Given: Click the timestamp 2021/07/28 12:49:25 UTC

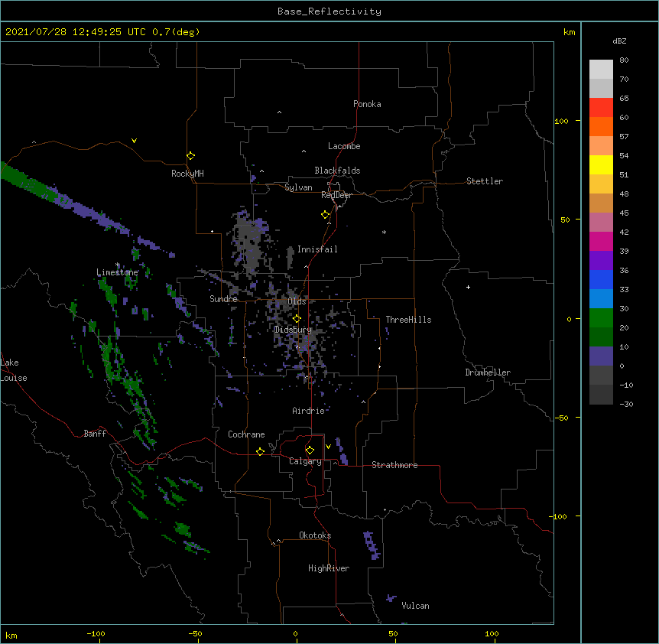Looking at the screenshot, I should point(76,32).
